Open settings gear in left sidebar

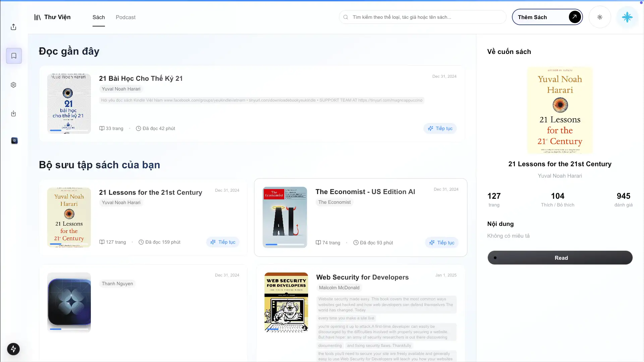(13, 85)
